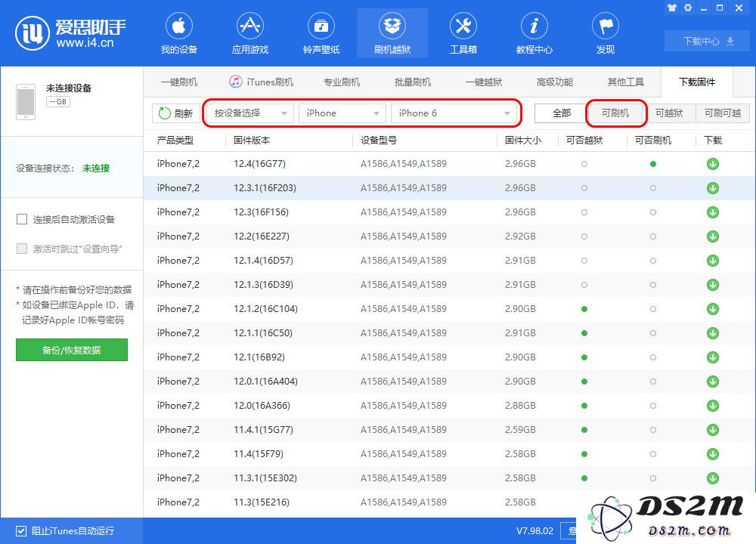Switch to 批量刷机 tab
The height and width of the screenshot is (544, 756).
coord(413,82)
